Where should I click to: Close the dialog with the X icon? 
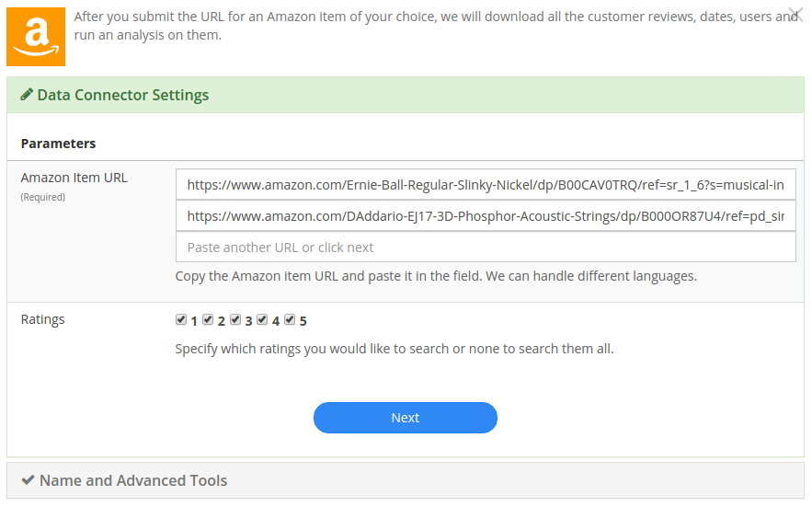pos(796,14)
